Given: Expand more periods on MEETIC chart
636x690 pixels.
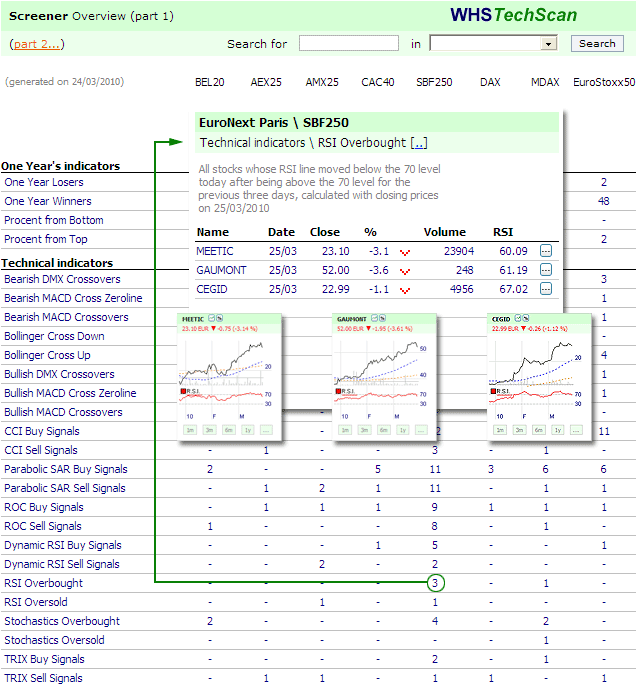Looking at the screenshot, I should click(265, 430).
